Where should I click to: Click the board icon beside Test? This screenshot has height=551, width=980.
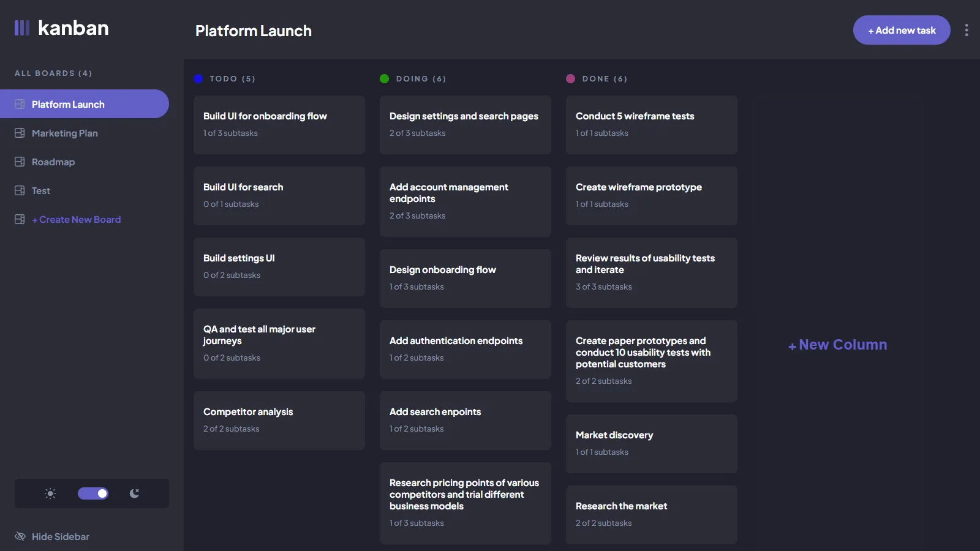pos(19,190)
